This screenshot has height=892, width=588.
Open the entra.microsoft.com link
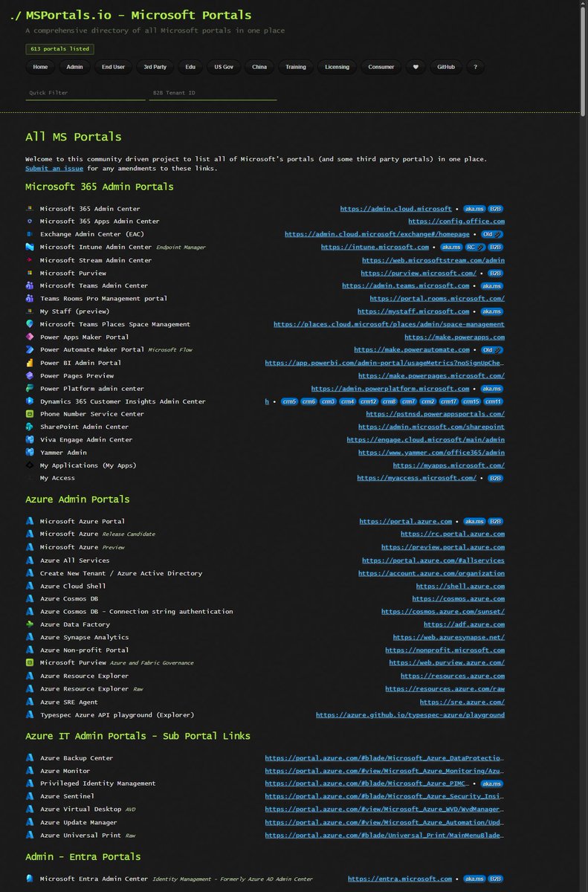(400, 879)
